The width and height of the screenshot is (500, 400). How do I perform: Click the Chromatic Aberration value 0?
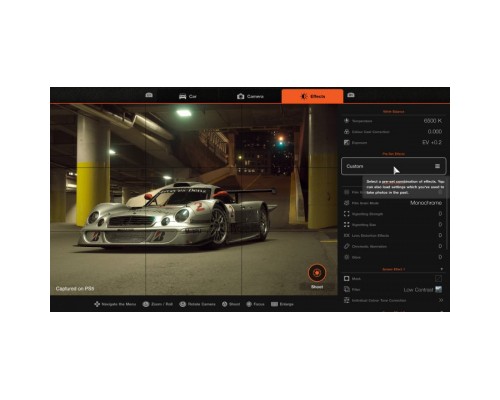click(x=440, y=246)
